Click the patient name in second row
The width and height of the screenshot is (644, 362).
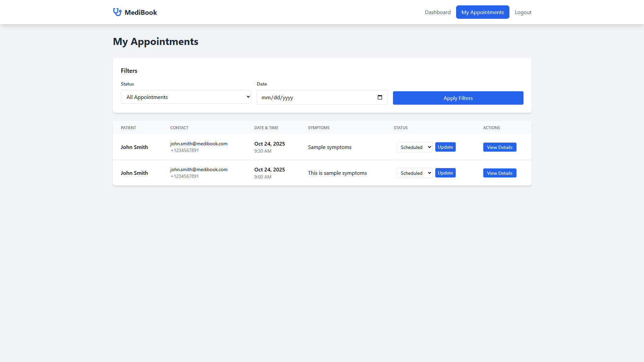[x=134, y=173]
